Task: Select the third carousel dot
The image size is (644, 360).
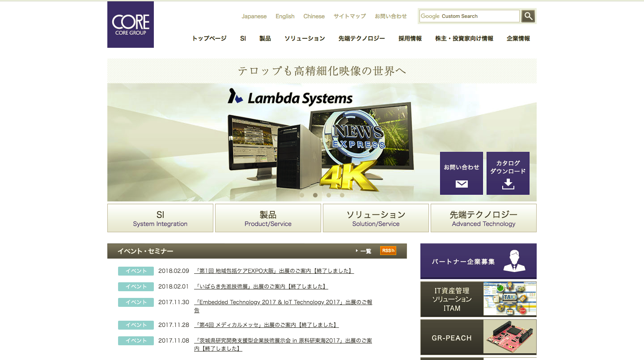Action: 329,195
